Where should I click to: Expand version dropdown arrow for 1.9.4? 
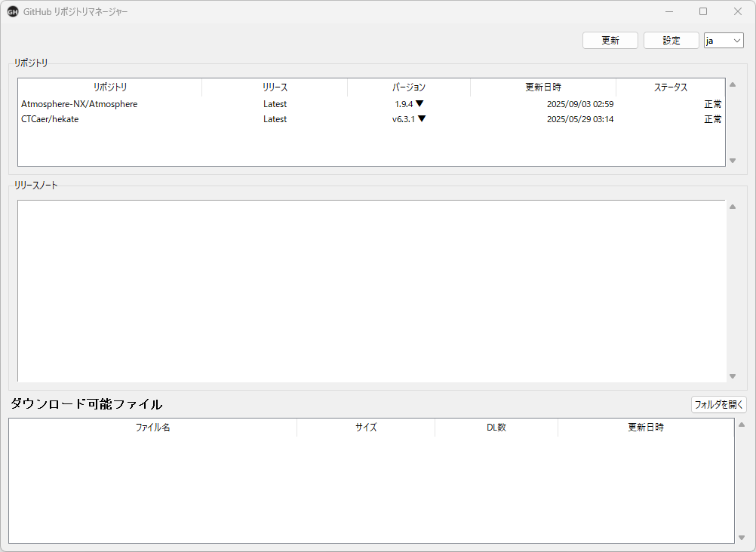click(419, 103)
